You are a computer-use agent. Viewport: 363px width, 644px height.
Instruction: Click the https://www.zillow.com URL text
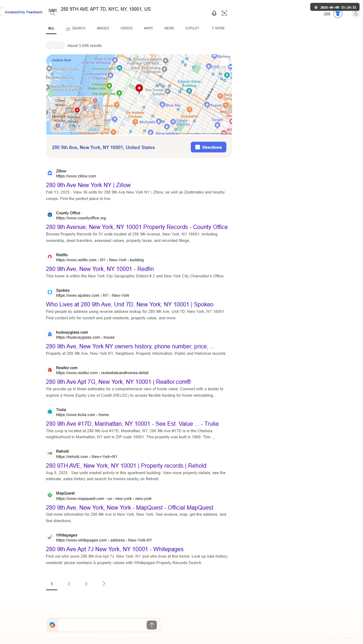[x=76, y=176]
